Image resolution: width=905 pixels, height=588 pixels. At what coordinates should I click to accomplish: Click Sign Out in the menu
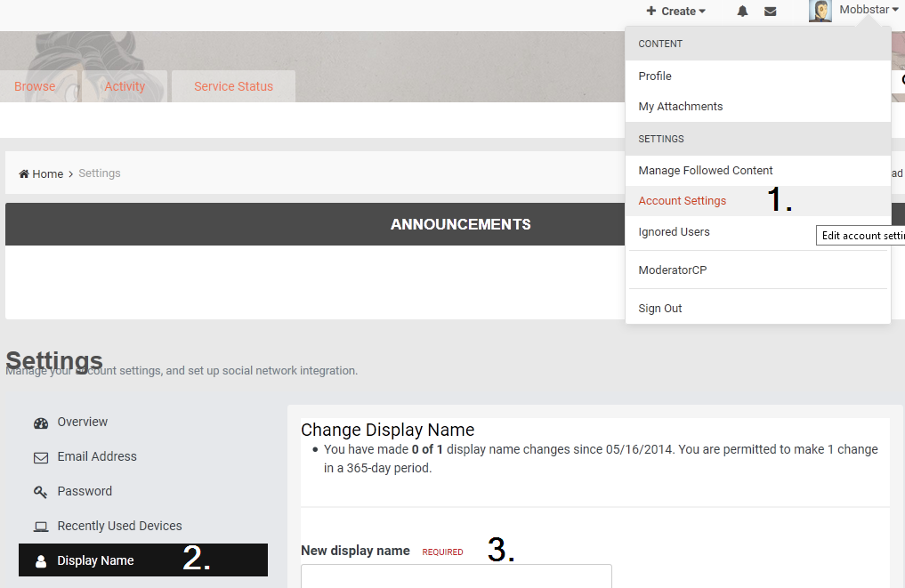pyautogui.click(x=660, y=309)
